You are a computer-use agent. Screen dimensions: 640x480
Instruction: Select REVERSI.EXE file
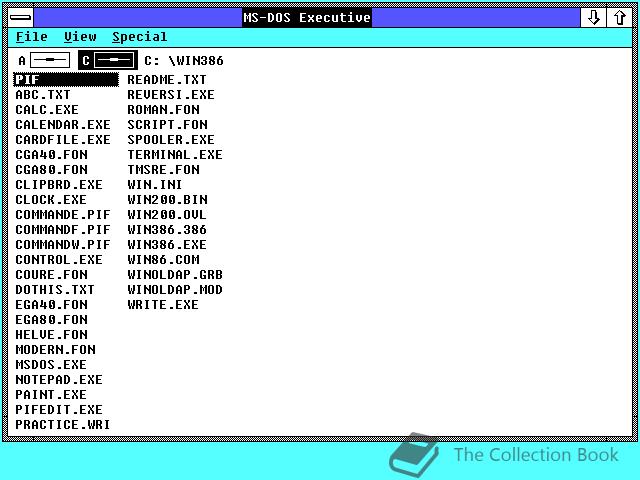pos(171,95)
